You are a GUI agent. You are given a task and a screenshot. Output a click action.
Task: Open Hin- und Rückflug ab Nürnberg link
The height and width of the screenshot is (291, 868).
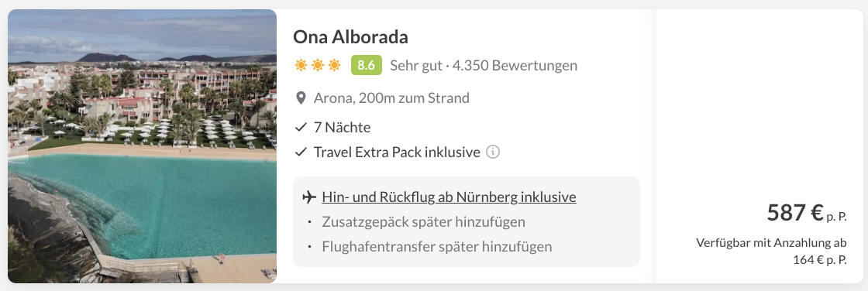point(449,197)
